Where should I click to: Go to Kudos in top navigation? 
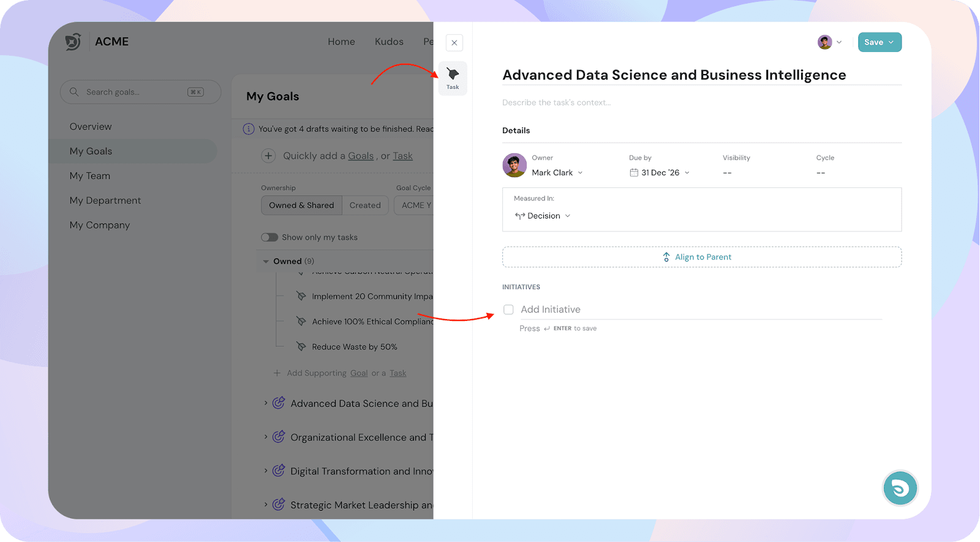[389, 42]
